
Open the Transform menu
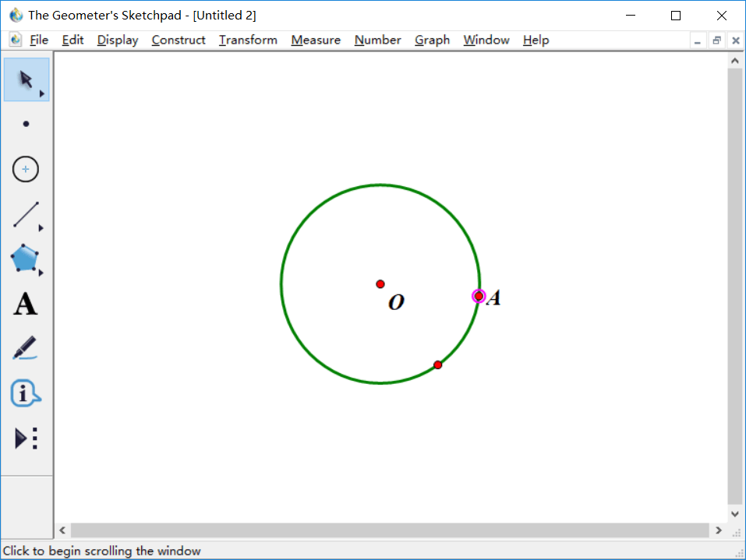click(248, 40)
